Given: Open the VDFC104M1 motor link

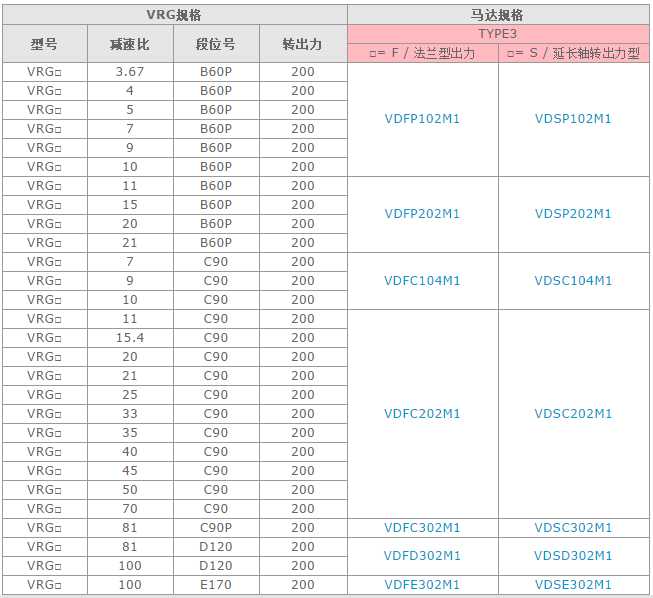Looking at the screenshot, I should (x=422, y=281).
